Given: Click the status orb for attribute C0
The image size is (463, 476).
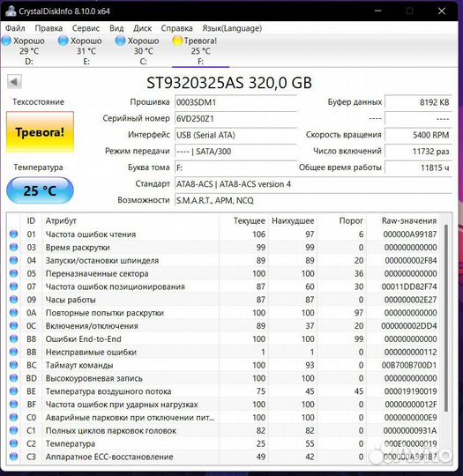Looking at the screenshot, I should pyautogui.click(x=14, y=417).
